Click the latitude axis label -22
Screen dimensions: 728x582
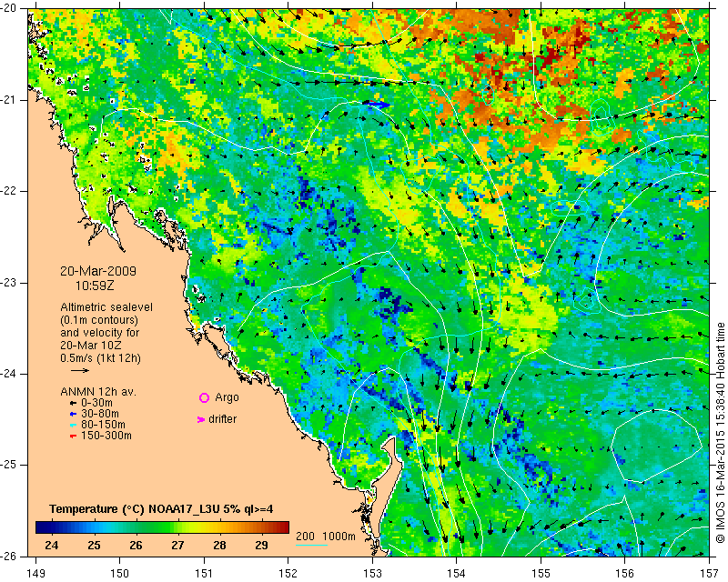(x=9, y=191)
